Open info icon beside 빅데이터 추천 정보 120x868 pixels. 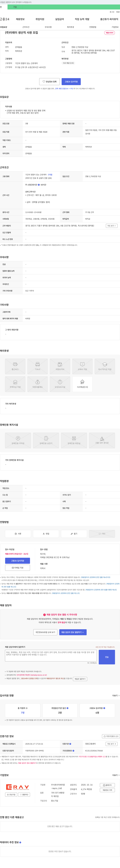pos(20,842)
